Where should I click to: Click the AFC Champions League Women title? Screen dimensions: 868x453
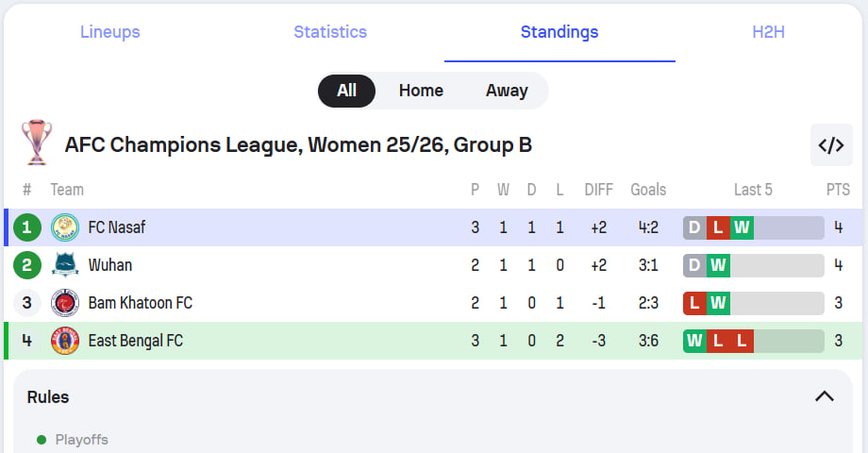coord(298,145)
